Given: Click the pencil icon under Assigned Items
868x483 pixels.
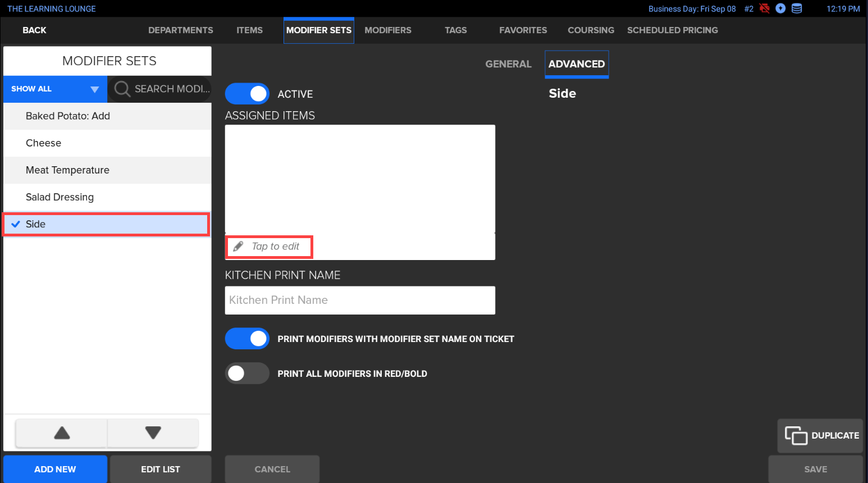Looking at the screenshot, I should coord(238,247).
